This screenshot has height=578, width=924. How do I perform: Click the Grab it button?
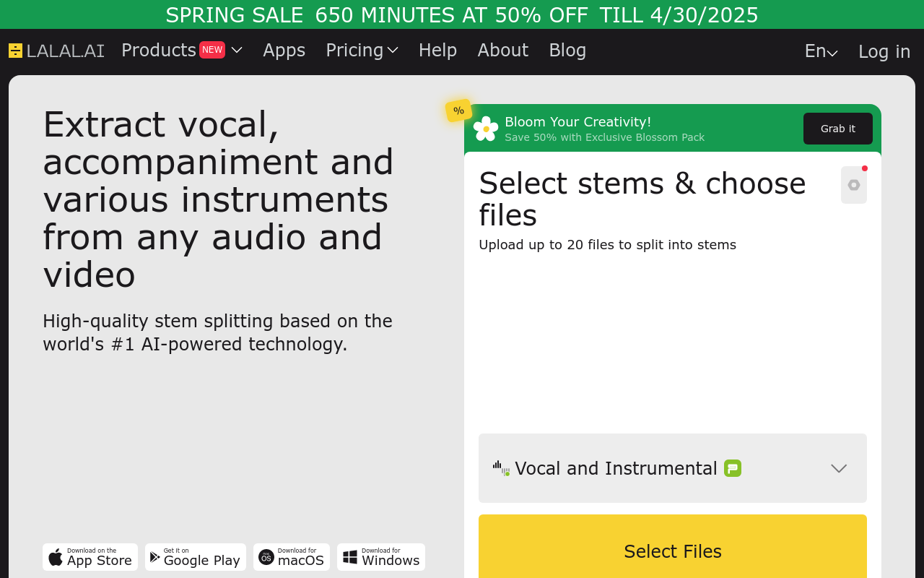pyautogui.click(x=838, y=129)
